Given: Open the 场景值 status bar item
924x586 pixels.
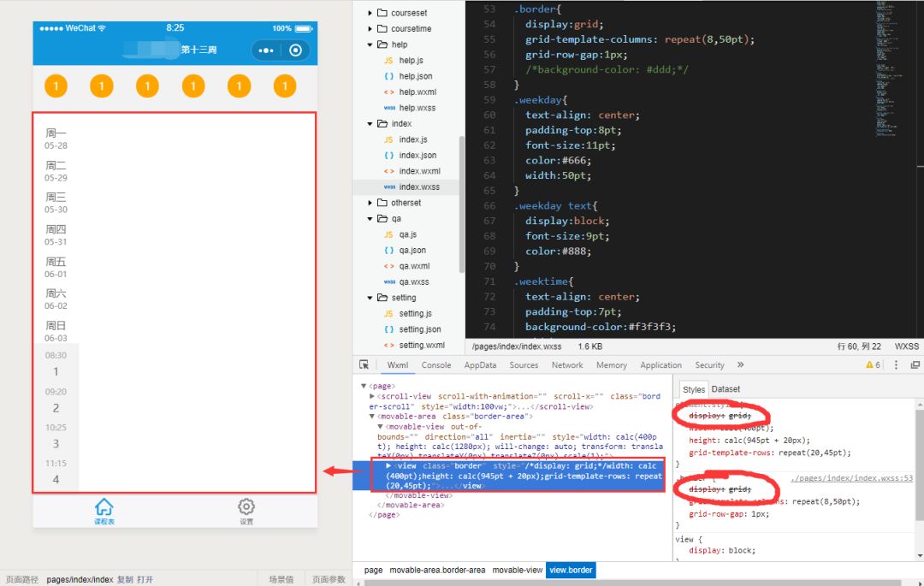Looking at the screenshot, I should [281, 579].
